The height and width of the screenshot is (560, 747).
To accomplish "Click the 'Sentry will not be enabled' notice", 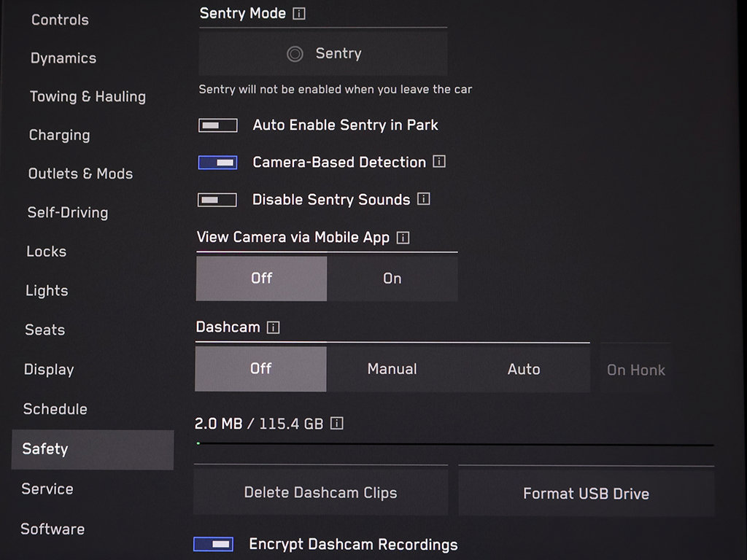I will [336, 90].
